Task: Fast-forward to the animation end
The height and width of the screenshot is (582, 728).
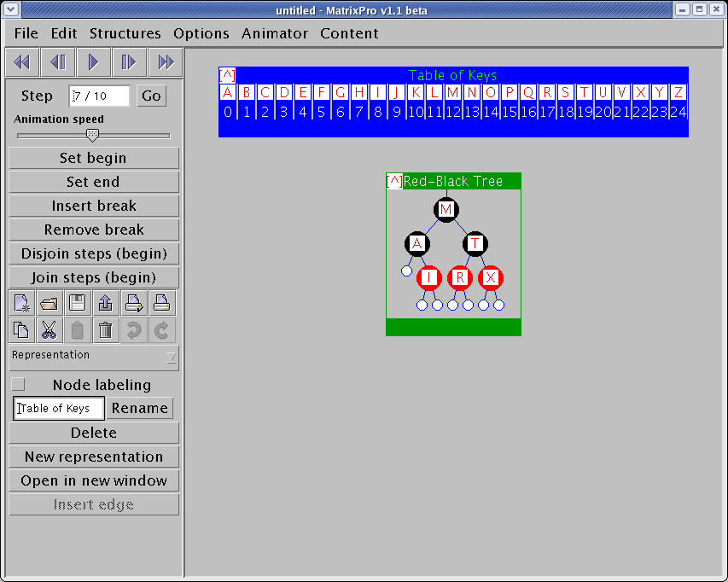Action: 166,61
